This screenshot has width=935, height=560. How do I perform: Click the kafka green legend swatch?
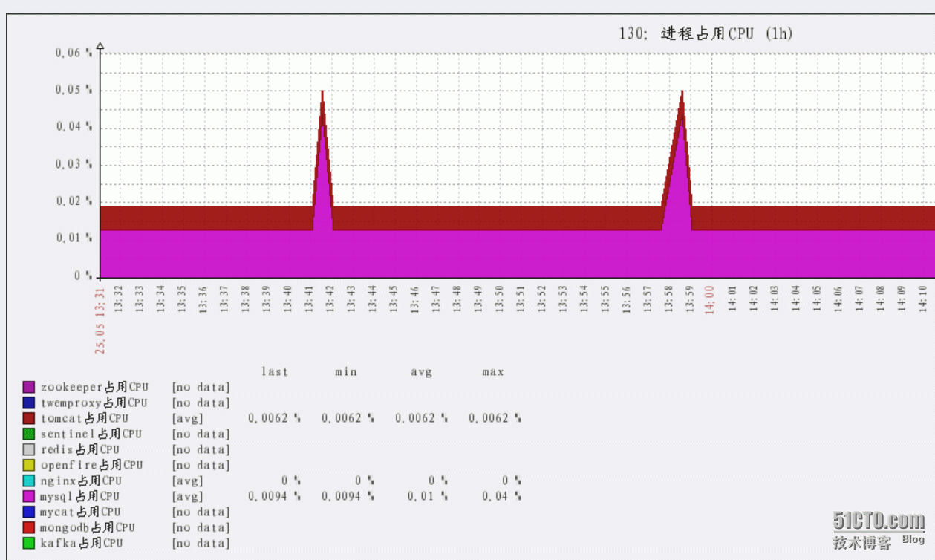29,543
